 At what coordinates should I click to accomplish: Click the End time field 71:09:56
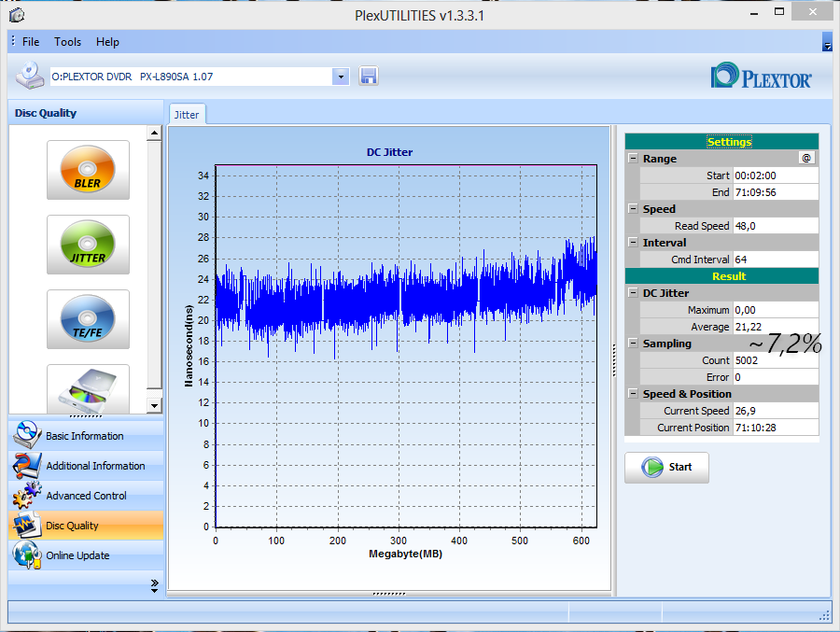776,192
